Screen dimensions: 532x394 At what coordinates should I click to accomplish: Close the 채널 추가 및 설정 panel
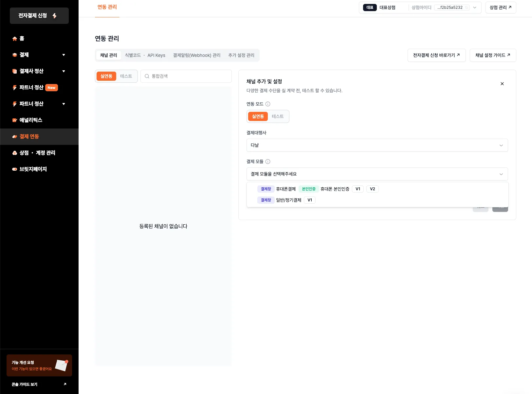pyautogui.click(x=502, y=84)
